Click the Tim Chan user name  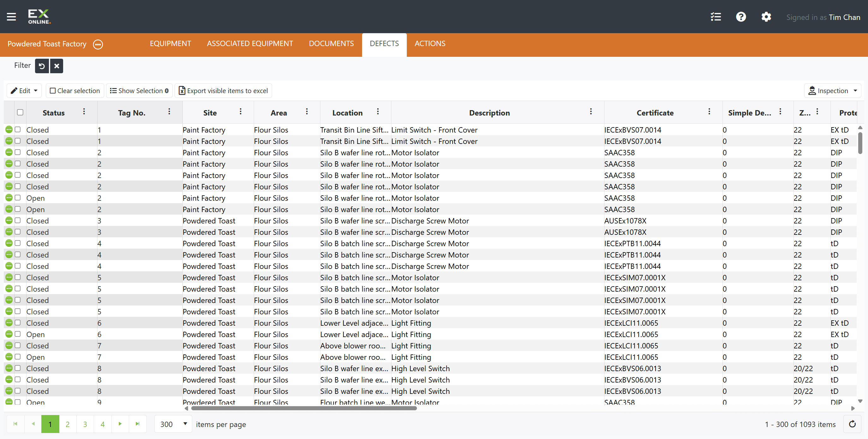(x=844, y=17)
